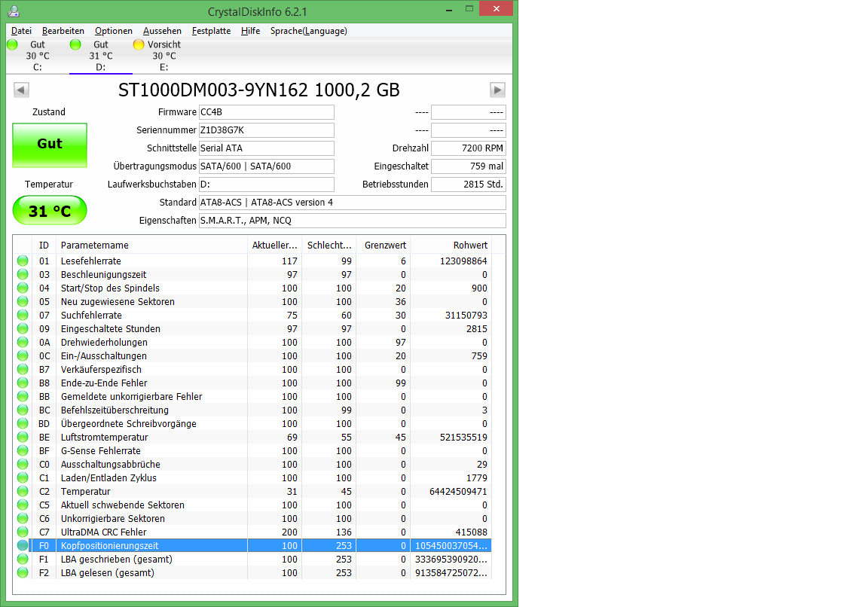The image size is (868, 607).
Task: Click the ID column header
Action: coord(44,245)
